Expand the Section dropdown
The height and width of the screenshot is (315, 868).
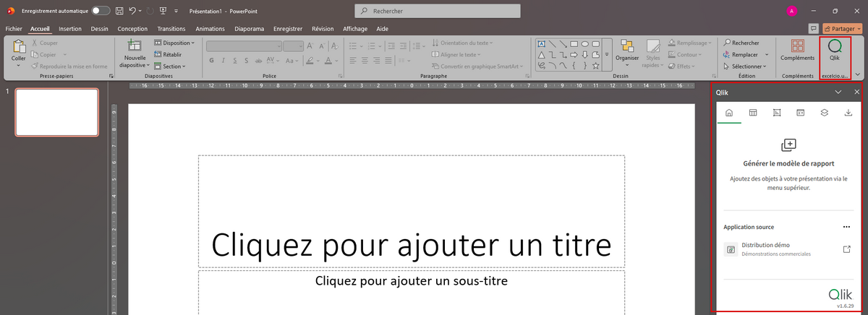click(170, 66)
